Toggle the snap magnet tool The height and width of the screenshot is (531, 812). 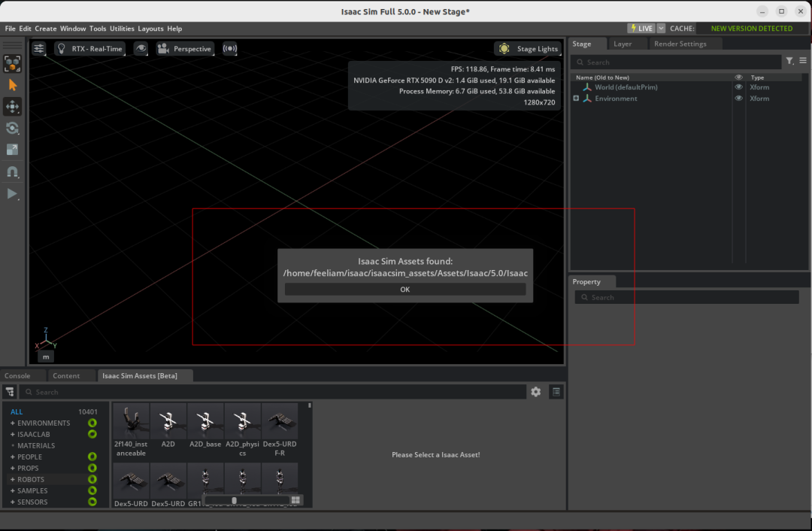(x=12, y=172)
